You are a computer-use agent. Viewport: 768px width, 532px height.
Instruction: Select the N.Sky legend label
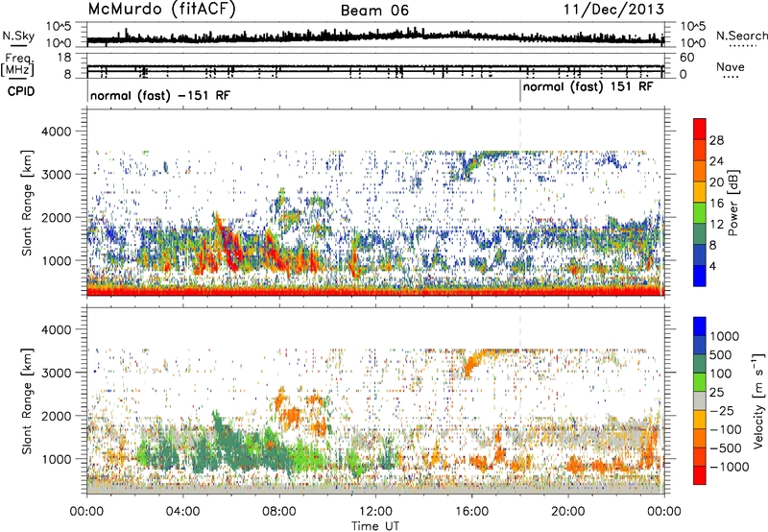point(18,36)
